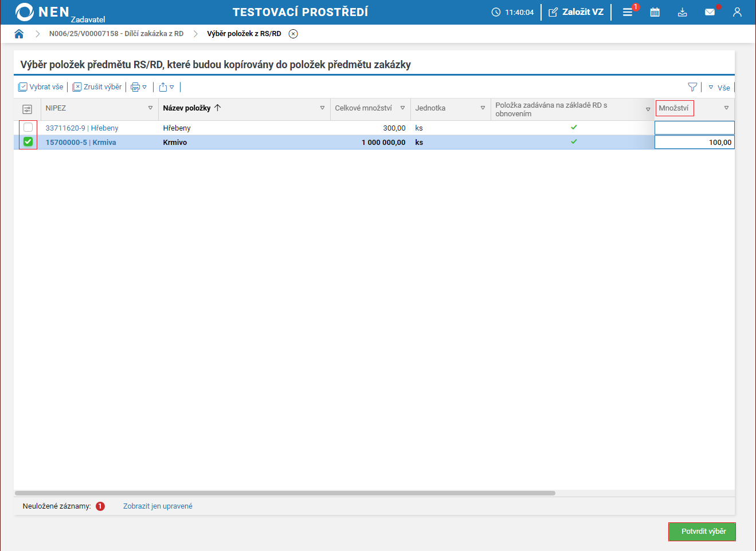Image resolution: width=756 pixels, height=551 pixels.
Task: Click the Zobrazit jen upravené link
Action: pos(158,506)
